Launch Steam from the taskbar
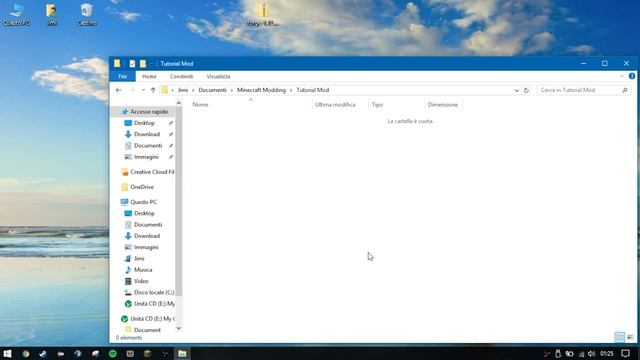This screenshot has width=640, height=360. click(x=43, y=354)
